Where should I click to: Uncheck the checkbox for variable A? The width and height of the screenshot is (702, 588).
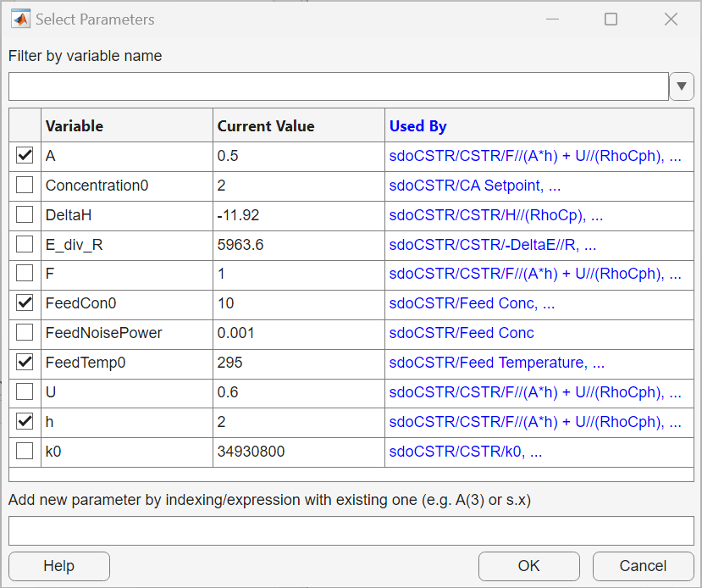pos(25,156)
